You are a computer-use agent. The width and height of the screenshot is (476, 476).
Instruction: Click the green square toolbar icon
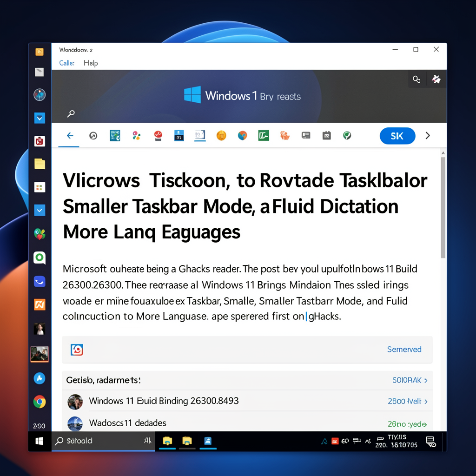click(x=264, y=135)
